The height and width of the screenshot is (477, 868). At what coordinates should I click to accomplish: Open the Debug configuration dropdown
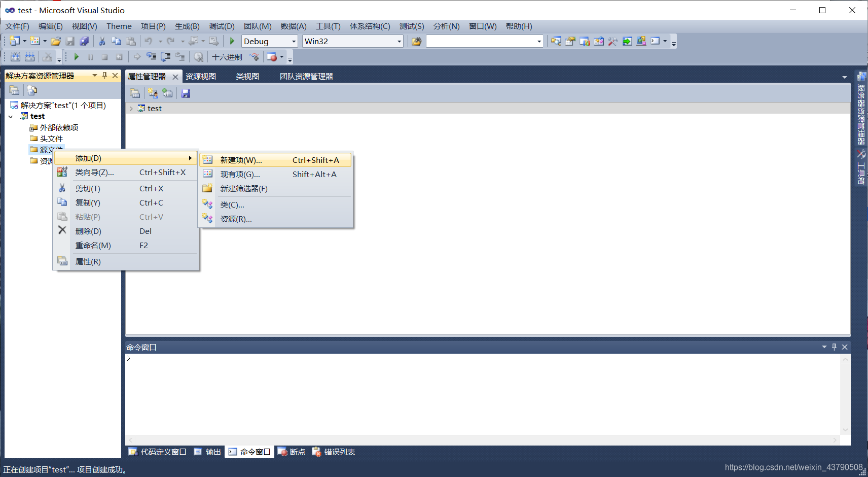click(x=294, y=42)
